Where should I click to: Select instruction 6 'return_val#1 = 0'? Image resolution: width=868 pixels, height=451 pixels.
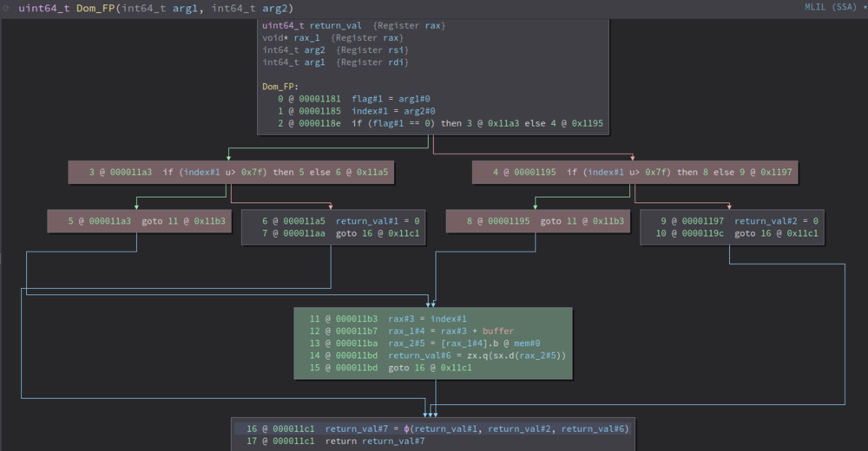tap(340, 221)
